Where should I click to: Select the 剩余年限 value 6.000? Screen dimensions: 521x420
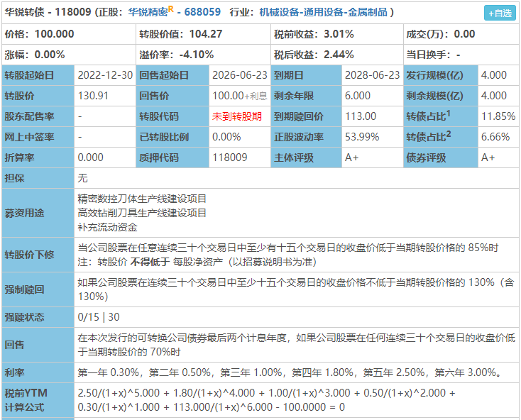pos(358,96)
